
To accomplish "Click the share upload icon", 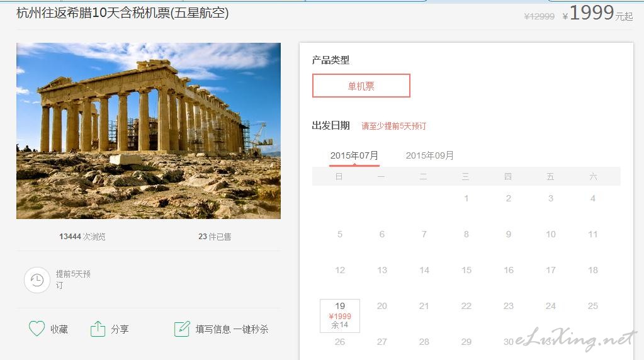I will pyautogui.click(x=98, y=329).
